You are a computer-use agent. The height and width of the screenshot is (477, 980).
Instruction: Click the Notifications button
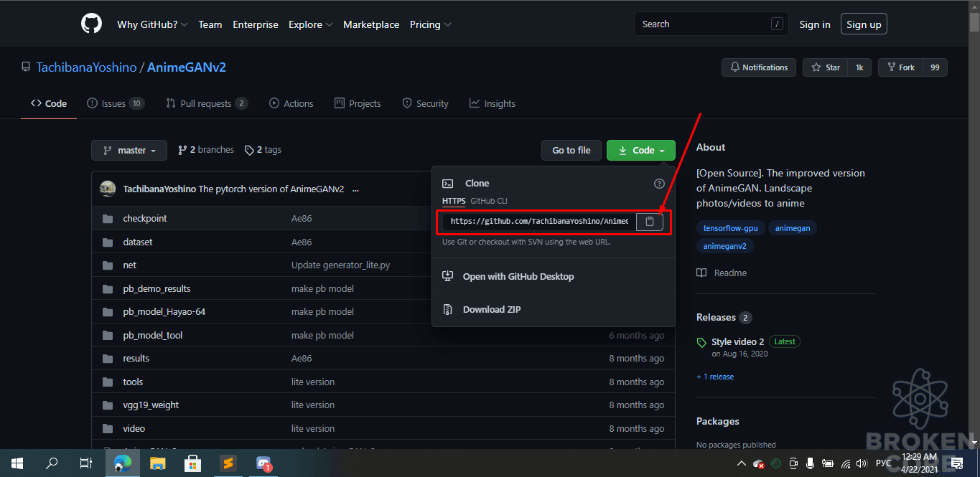(759, 67)
